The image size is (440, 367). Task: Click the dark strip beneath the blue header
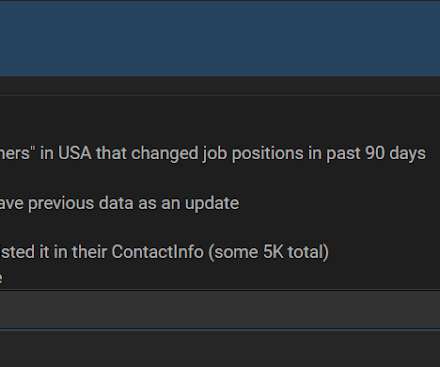pyautogui.click(x=220, y=86)
